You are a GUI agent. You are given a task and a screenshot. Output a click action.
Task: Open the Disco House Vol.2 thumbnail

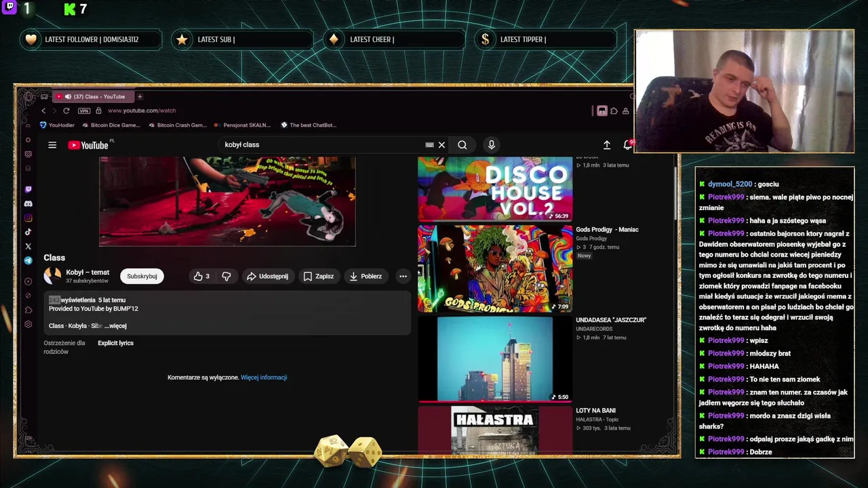point(495,188)
